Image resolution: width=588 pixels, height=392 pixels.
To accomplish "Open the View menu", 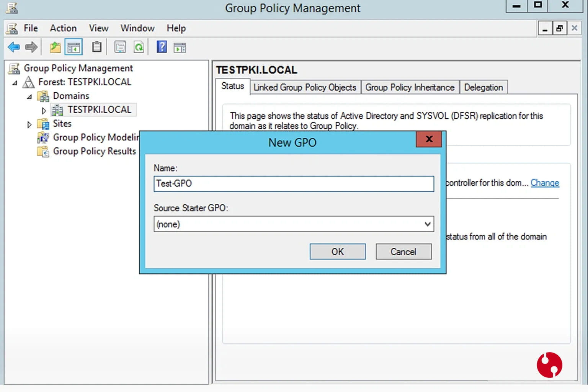I will [99, 28].
